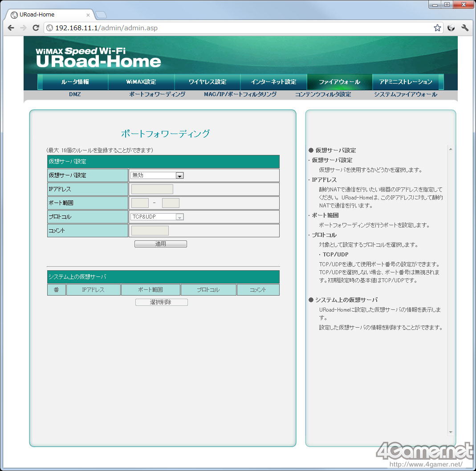Switch to the URoad-Home browser tab
Screen dimensions: 476x471
point(50,15)
